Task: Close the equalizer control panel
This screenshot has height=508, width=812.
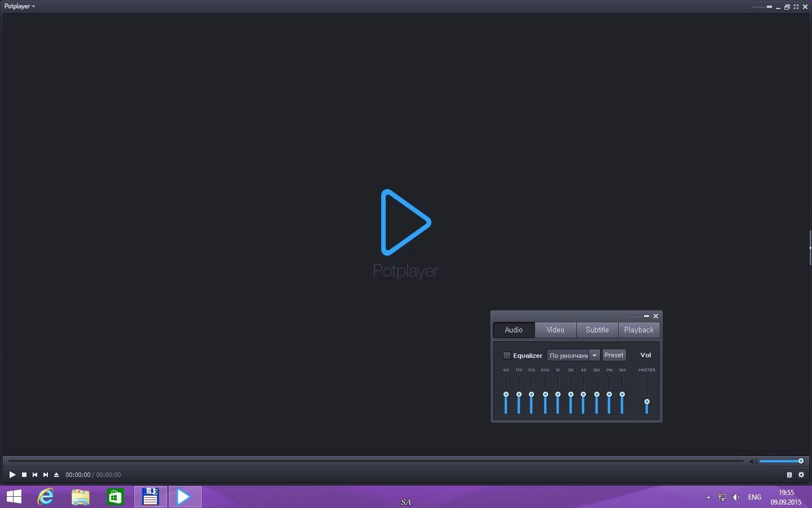Action: coord(656,316)
